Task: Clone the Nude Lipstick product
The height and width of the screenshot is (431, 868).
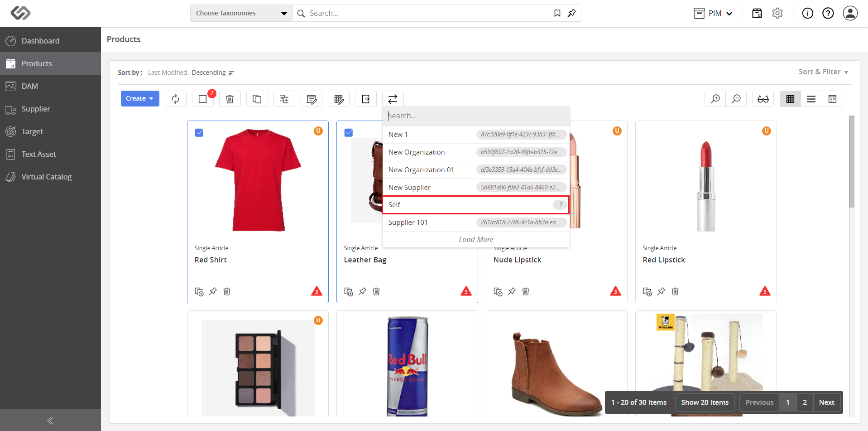Action: (498, 291)
